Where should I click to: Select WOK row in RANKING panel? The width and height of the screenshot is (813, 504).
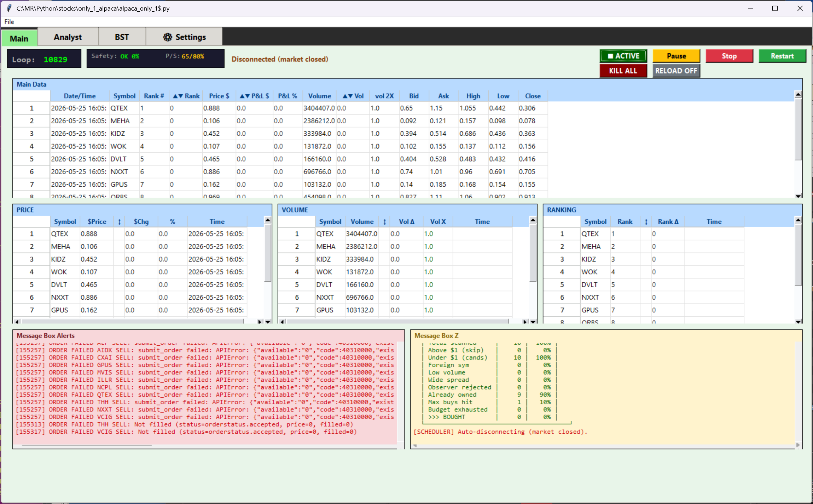tap(644, 272)
